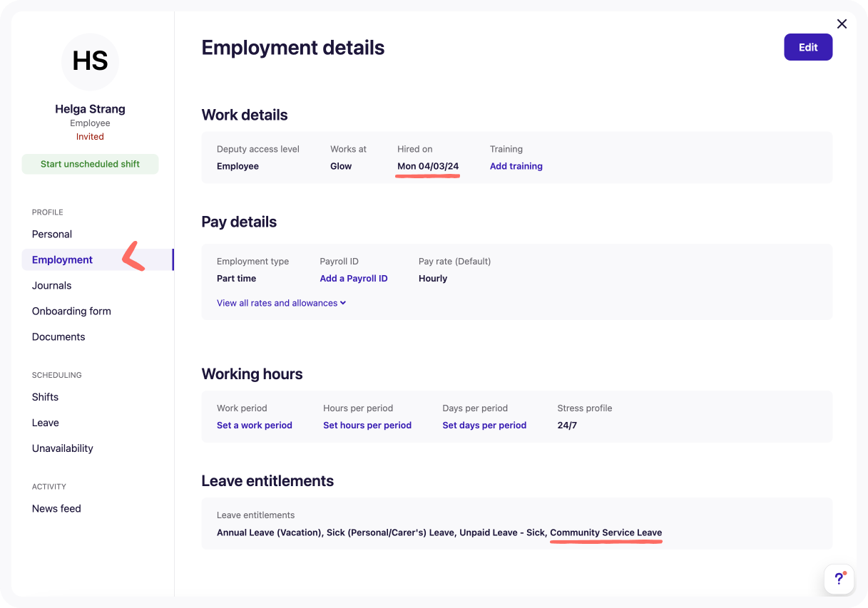Screen dimensions: 868x608
Task: Select the Personal profile section
Action: (51, 234)
